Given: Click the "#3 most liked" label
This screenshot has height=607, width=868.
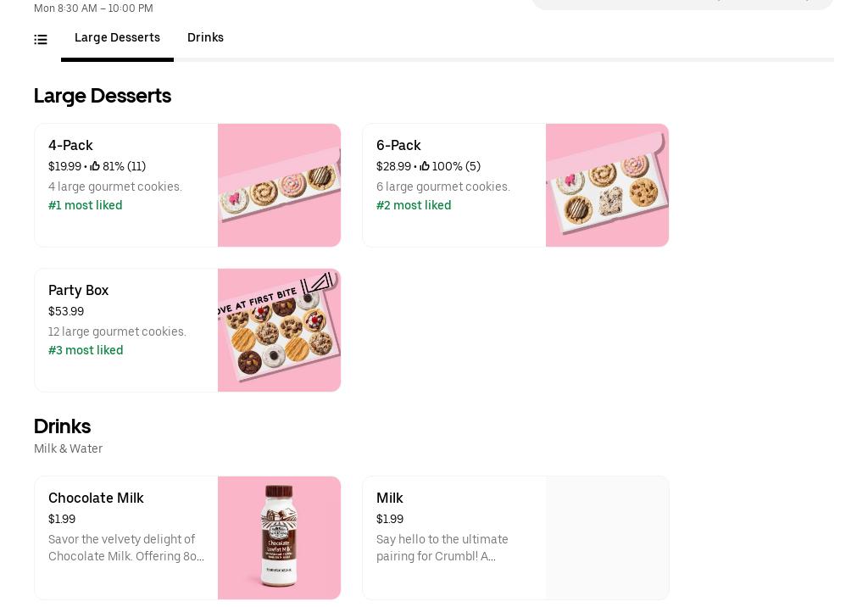Looking at the screenshot, I should [86, 351].
